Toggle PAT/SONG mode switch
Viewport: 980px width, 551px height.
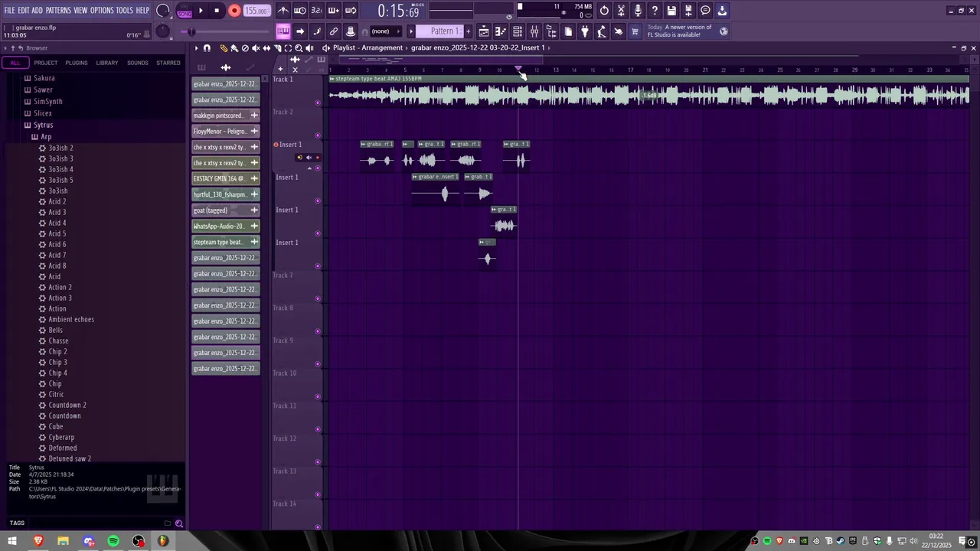185,11
